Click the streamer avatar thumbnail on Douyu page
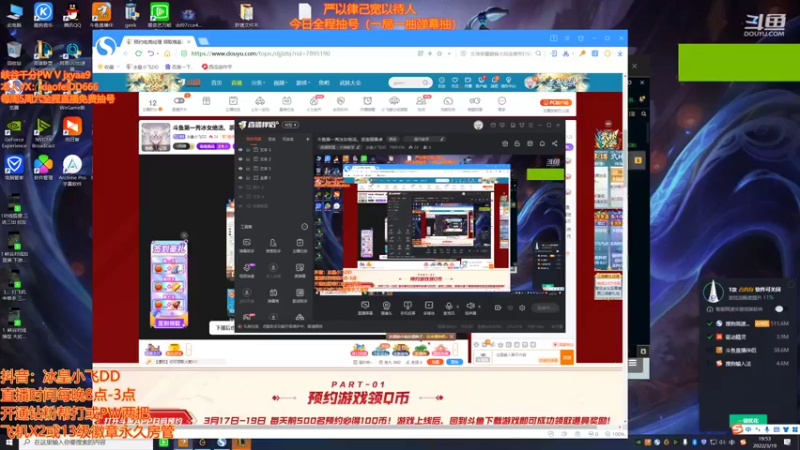 156,137
